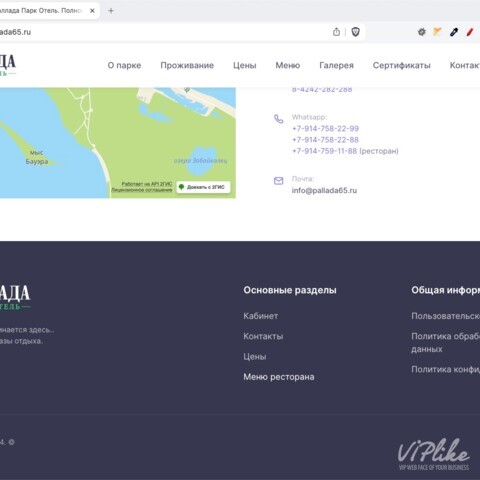Open Меню ресторана footer link
Screen dimensions: 480x480
pos(279,377)
